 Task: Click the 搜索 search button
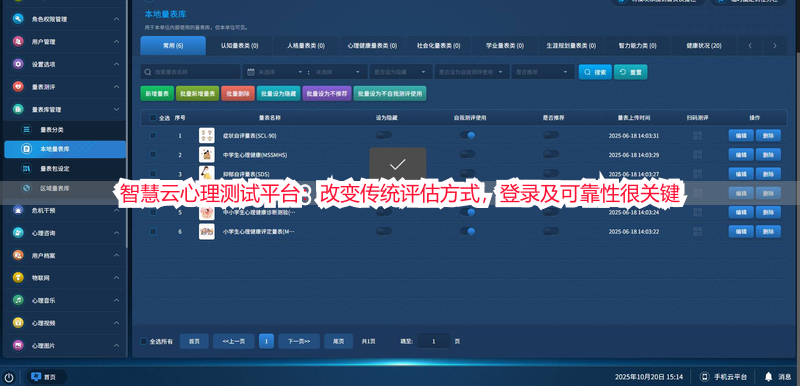point(595,72)
